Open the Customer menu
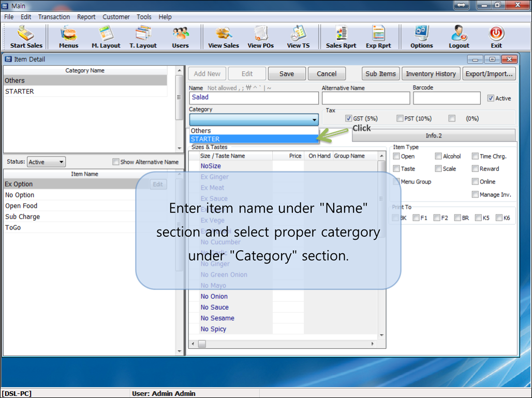Screen dimensions: 532x398 (x=116, y=17)
